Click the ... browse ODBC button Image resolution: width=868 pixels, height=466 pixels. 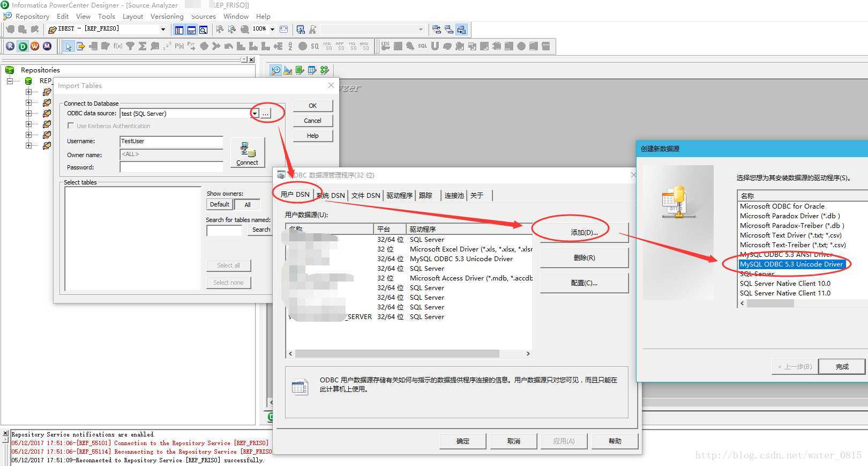266,114
